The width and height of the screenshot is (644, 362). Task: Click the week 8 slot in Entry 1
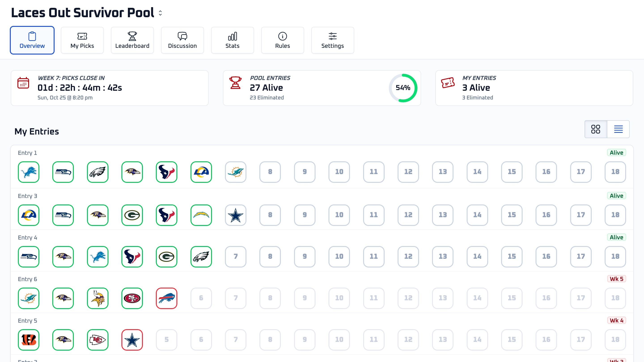tap(270, 172)
